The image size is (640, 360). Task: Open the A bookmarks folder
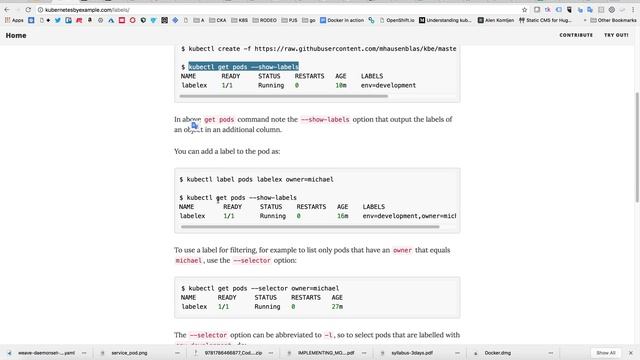(199, 20)
